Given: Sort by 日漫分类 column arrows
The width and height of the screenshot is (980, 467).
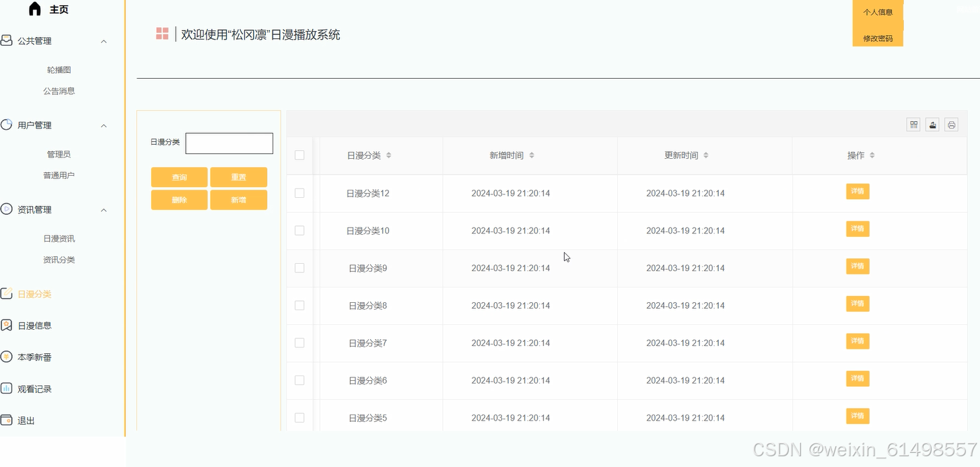Looking at the screenshot, I should tap(388, 155).
